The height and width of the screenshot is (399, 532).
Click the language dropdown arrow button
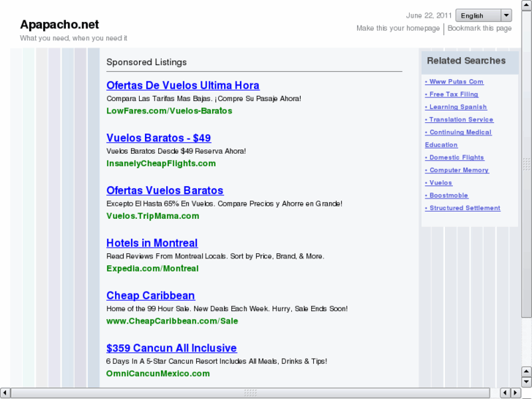click(506, 15)
